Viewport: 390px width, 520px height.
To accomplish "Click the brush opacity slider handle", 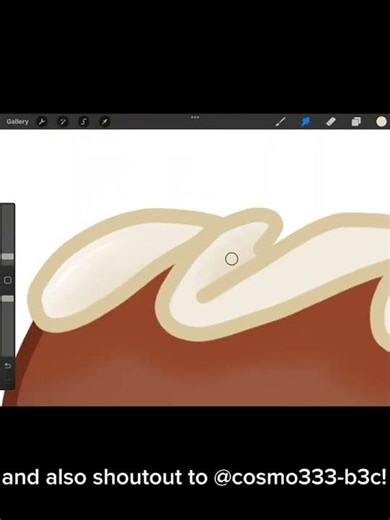I will [8, 299].
